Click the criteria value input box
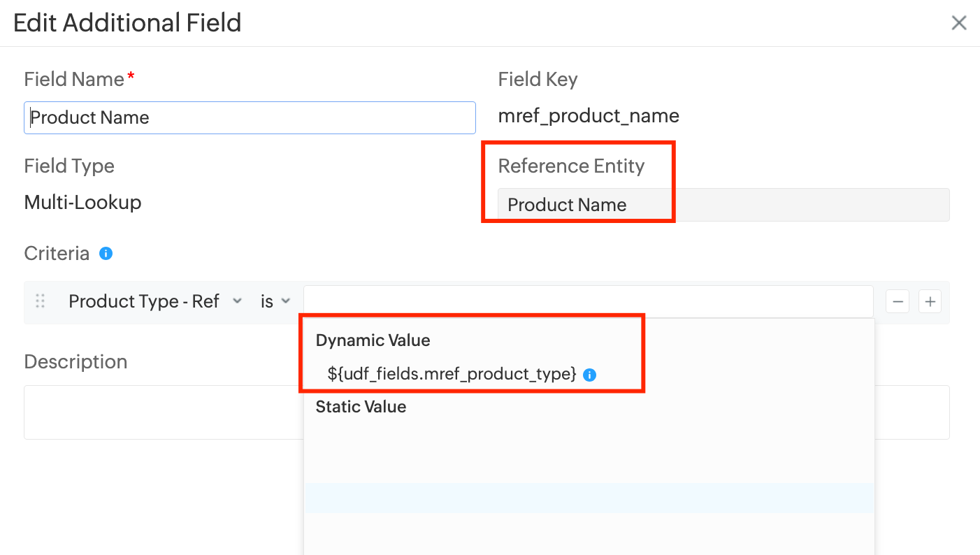The image size is (980, 555). 587,301
